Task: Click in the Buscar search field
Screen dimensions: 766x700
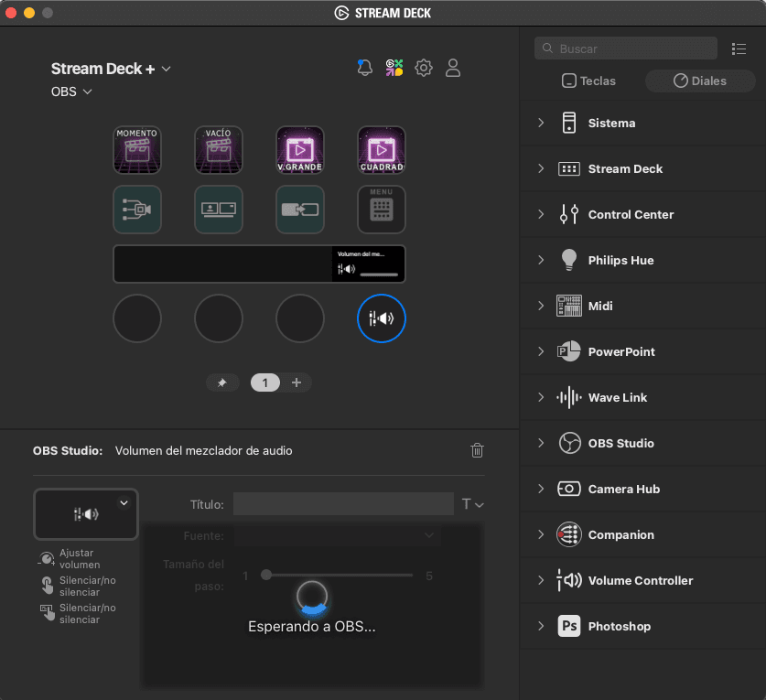Action: pos(626,48)
